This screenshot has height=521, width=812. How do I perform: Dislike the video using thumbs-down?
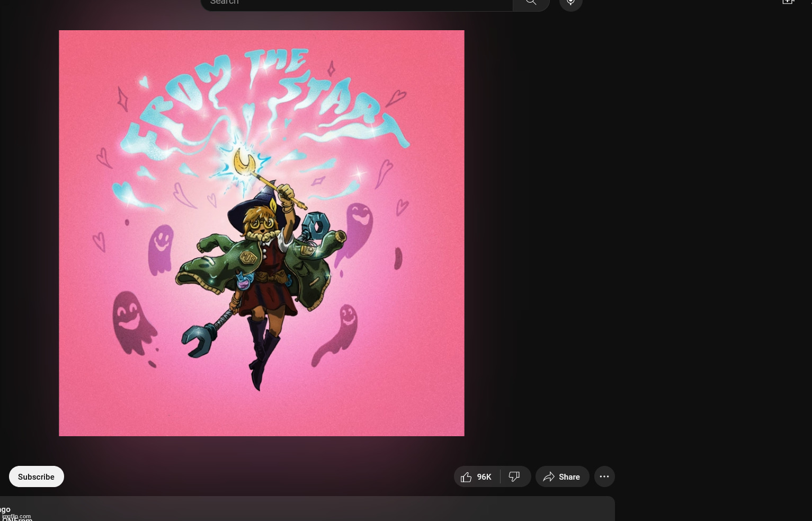click(x=515, y=476)
